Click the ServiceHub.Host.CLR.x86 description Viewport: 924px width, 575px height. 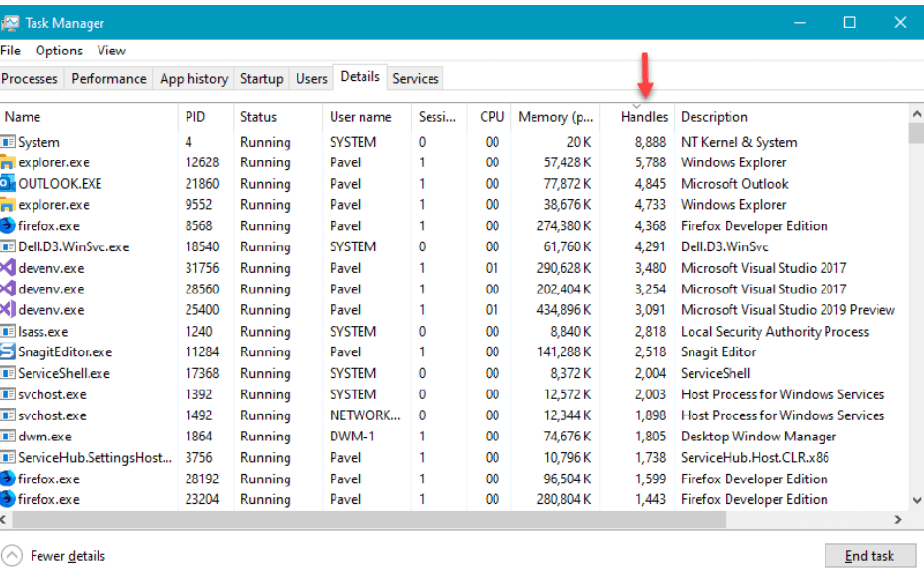pos(755,457)
